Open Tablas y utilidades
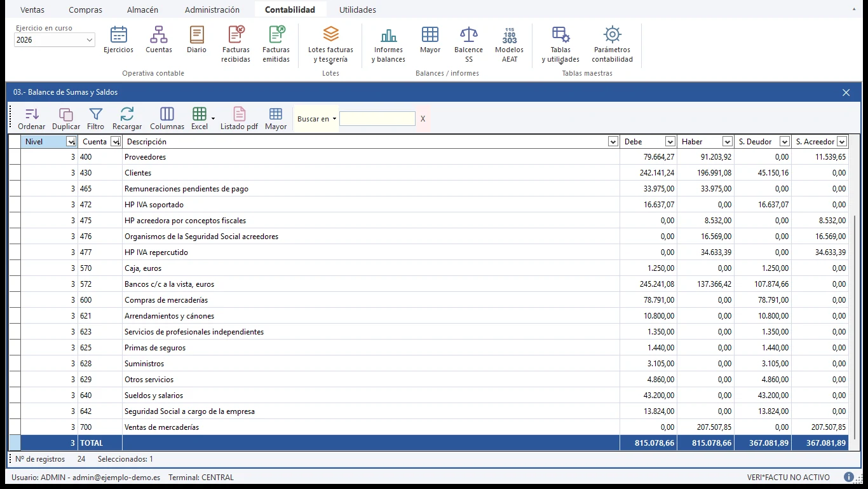The width and height of the screenshot is (868, 489). coord(560,44)
